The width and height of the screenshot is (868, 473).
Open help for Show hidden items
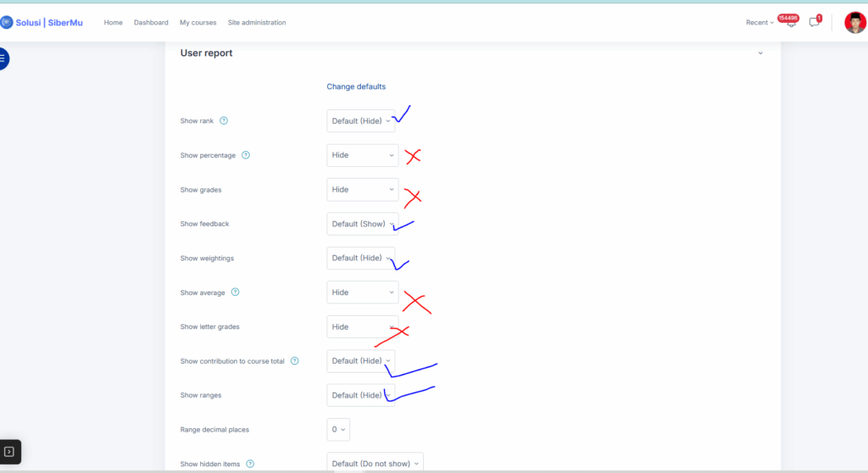[250, 465]
